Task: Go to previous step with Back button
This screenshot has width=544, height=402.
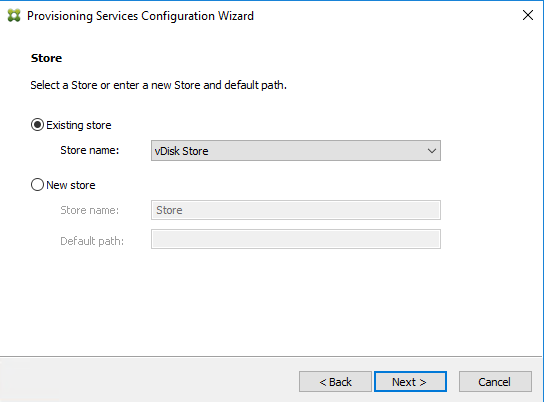Action: click(x=335, y=382)
